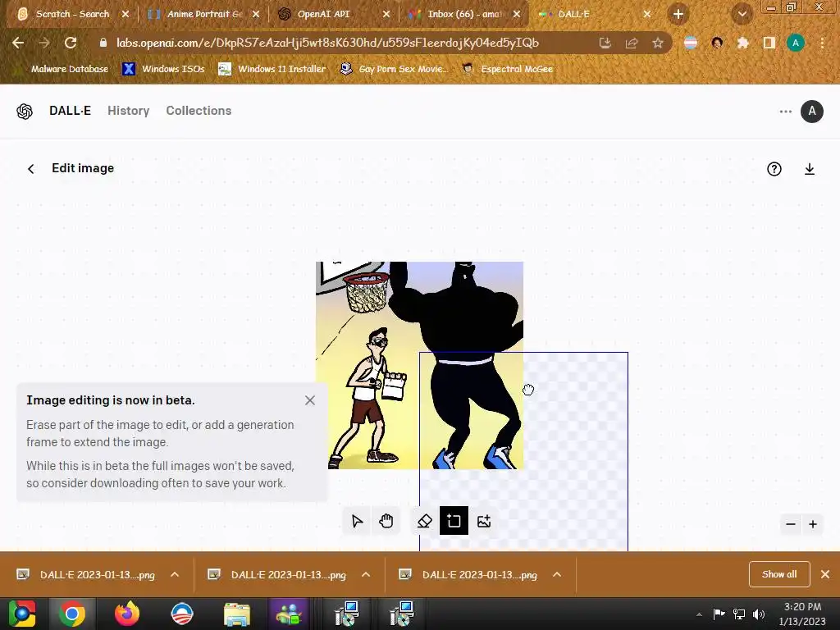Show hidden system tray icons

[699, 614]
